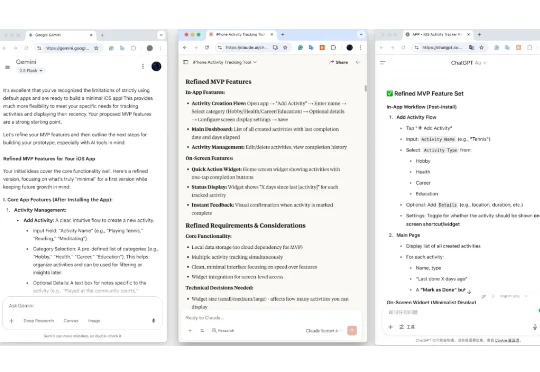Open the iPhone Activity Tracking Tool title dropdown

[225, 62]
